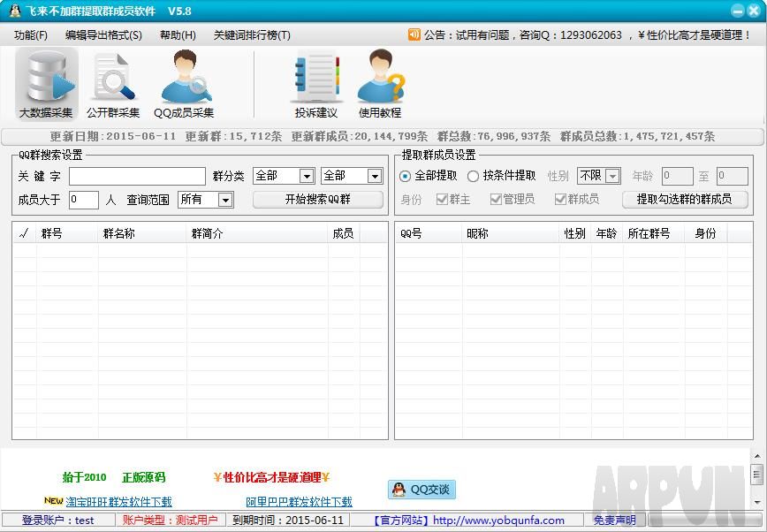Click the 年龄 column header in member list
Viewport: 767px width, 532px height.
tap(607, 233)
